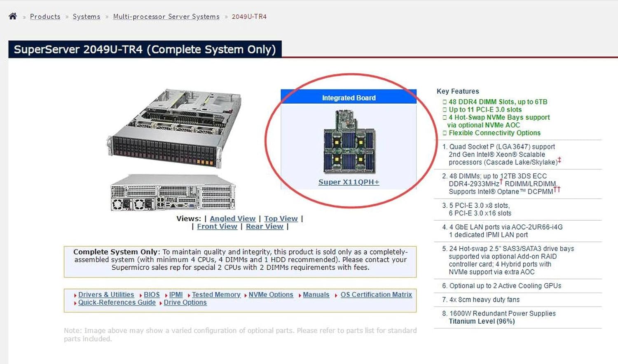Click the 2049U-TR4 breadcrumb text
Viewport: 618px width, 364px height.
249,16
